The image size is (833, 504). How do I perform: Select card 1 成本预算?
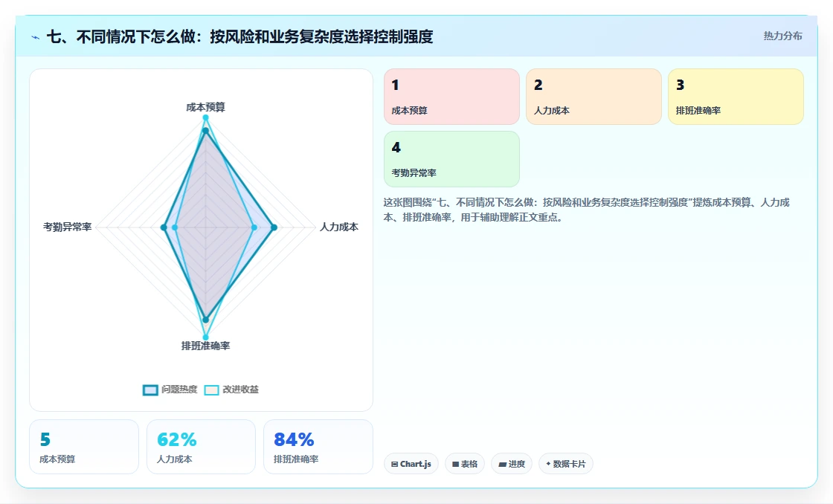tap(451, 97)
